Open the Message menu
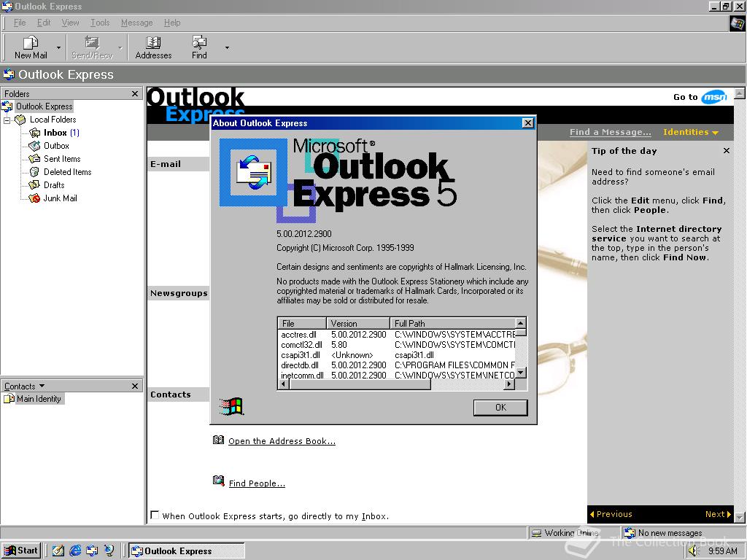Screen dimensions: 747x560 coord(136,23)
